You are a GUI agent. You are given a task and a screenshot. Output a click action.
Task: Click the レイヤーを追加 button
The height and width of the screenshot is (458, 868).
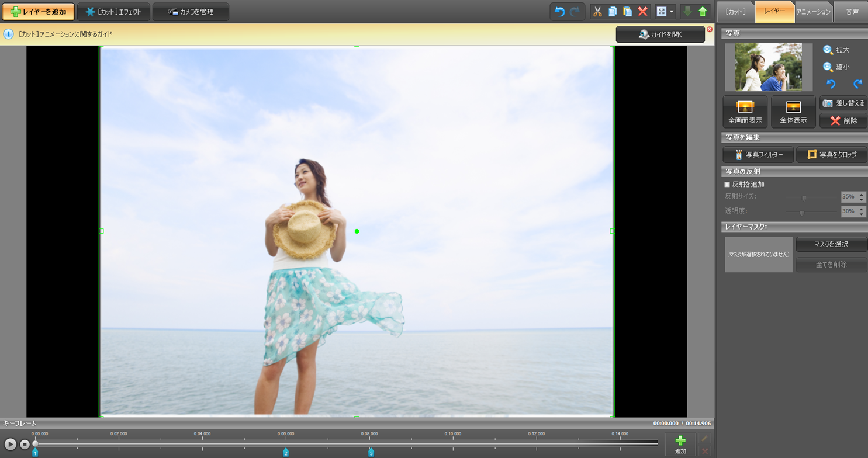(39, 12)
